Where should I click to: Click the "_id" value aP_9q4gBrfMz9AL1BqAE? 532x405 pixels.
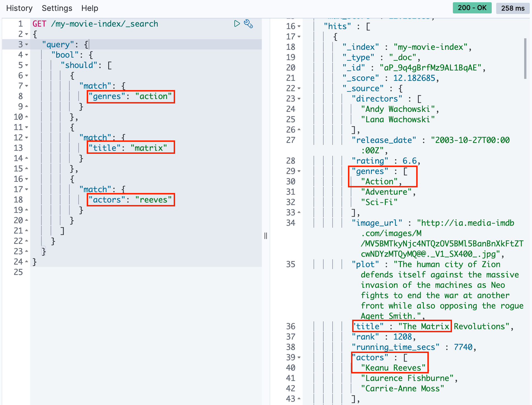pos(431,68)
